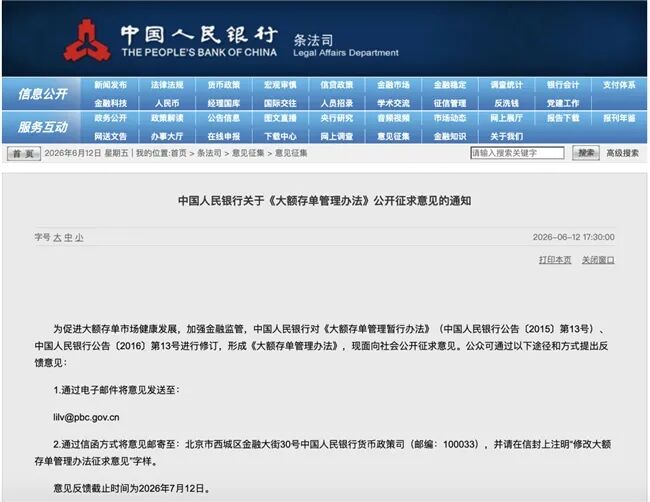Click the 首页 home button
Viewport: 650px width, 502px height.
pos(24,153)
